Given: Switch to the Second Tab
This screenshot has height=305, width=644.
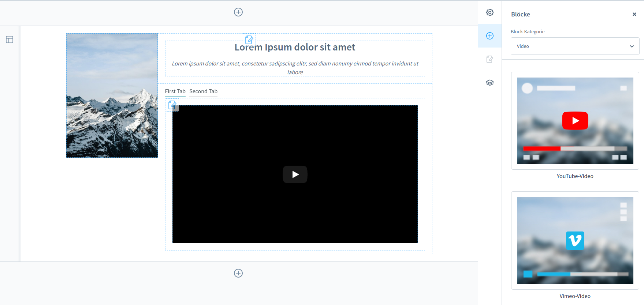Looking at the screenshot, I should coord(203,91).
